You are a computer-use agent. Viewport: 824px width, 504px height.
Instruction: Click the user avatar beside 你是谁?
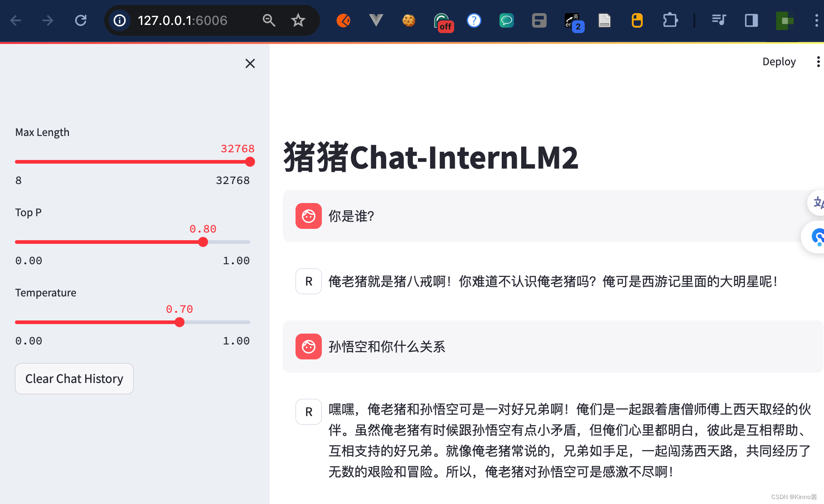click(309, 216)
